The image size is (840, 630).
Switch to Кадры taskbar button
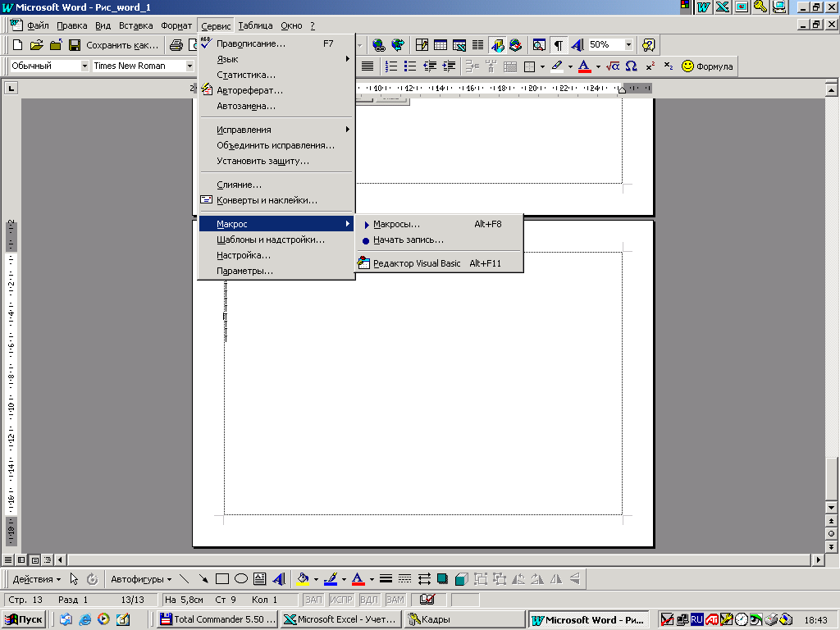tap(466, 619)
